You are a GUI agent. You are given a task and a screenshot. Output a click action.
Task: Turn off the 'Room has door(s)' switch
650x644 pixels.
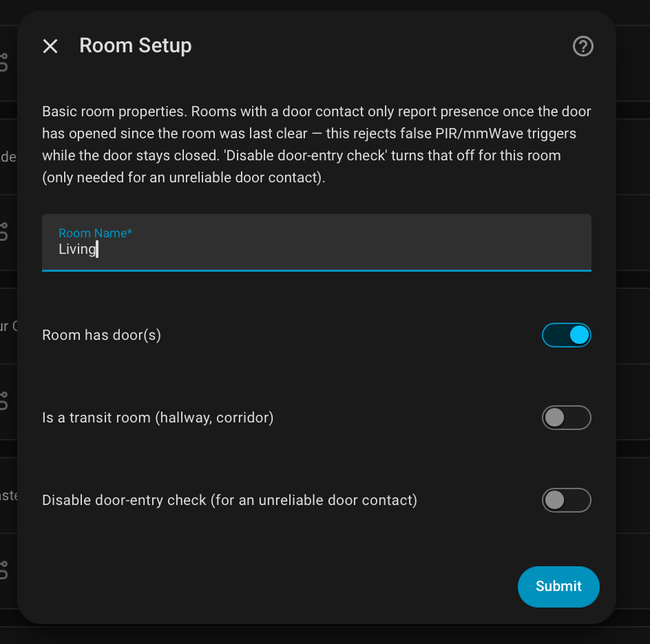pos(566,335)
